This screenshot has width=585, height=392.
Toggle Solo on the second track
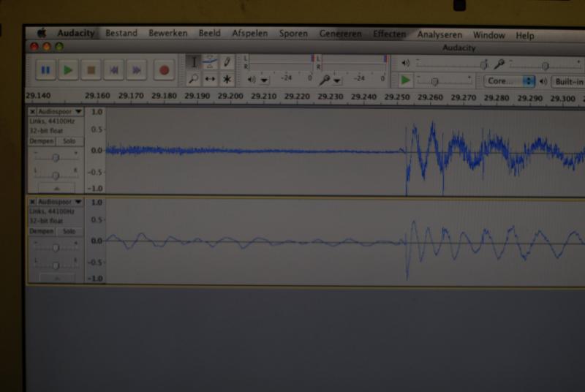(x=69, y=231)
